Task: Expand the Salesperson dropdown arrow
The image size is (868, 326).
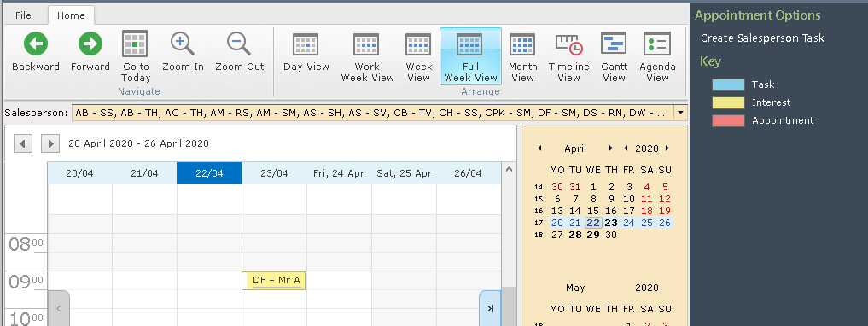Action: (x=680, y=113)
